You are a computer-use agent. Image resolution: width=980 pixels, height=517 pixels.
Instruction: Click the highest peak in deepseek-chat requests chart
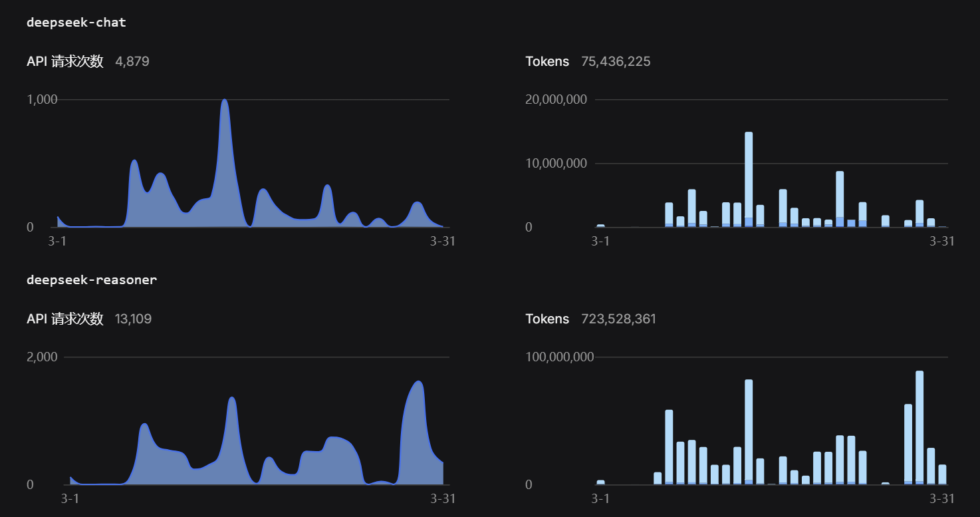point(225,102)
